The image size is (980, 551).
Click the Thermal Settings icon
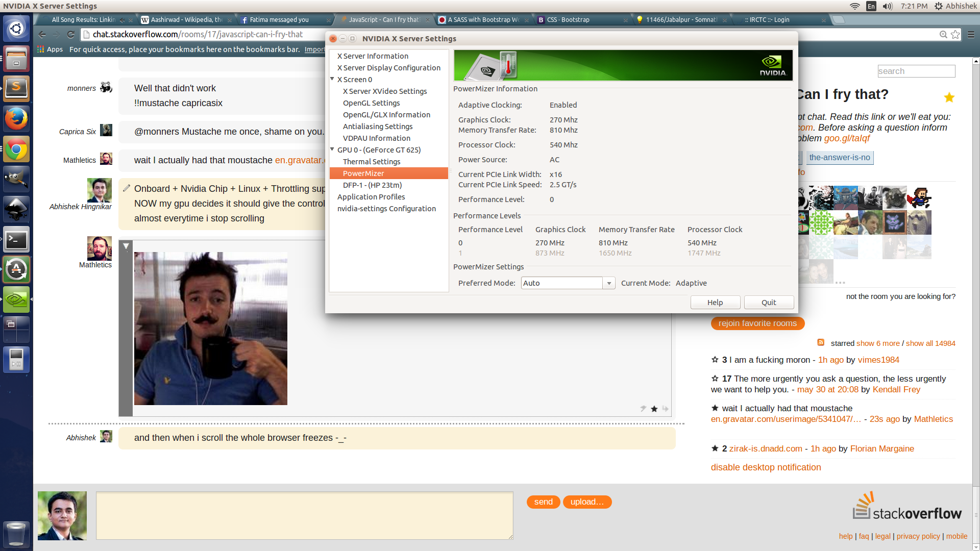tap(372, 161)
